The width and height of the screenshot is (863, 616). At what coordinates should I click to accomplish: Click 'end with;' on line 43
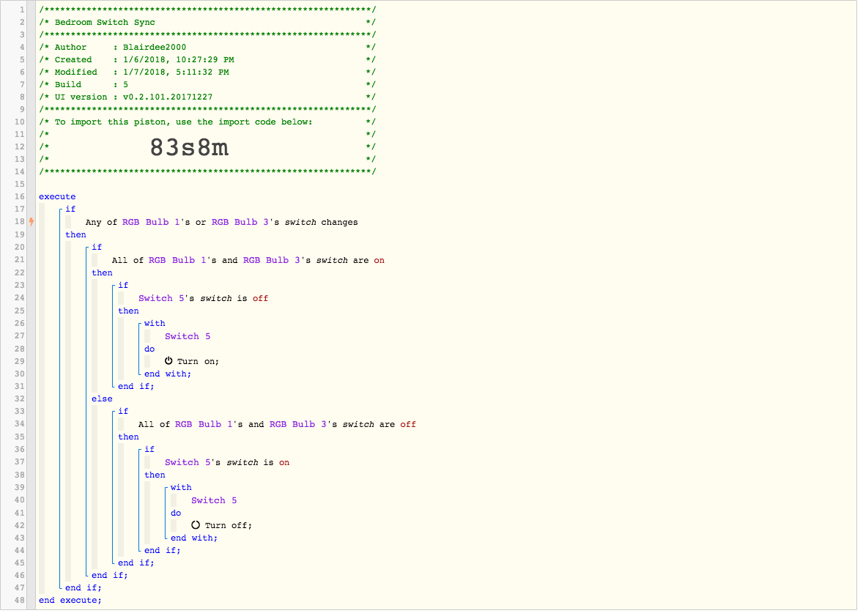[194, 538]
